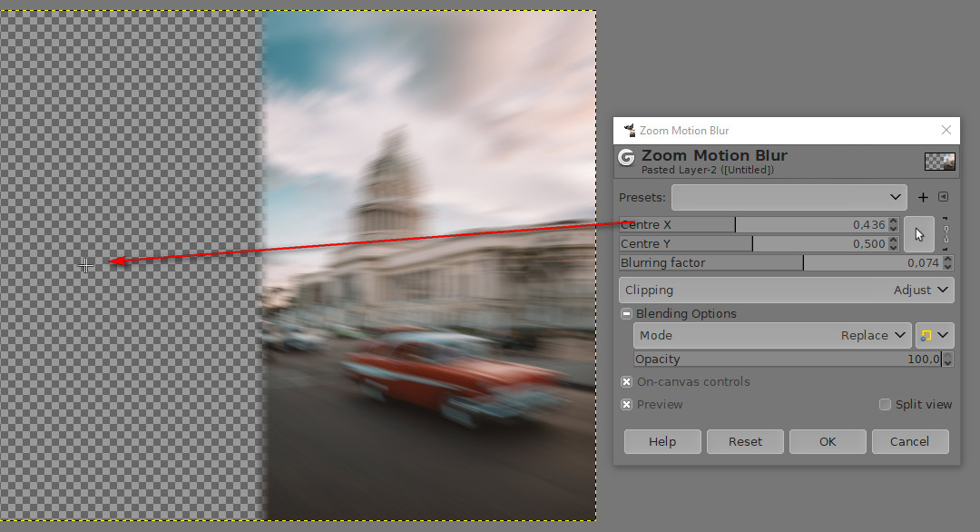Screen dimensions: 980x532
Task: Pick centre coordinates from the image
Action: [x=918, y=234]
